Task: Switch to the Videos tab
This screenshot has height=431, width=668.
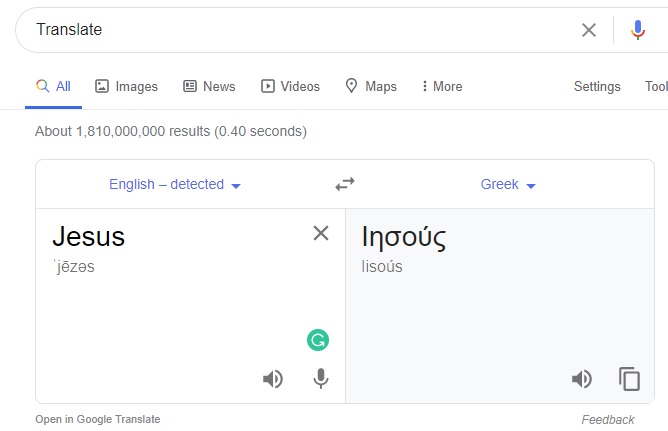Action: click(290, 87)
